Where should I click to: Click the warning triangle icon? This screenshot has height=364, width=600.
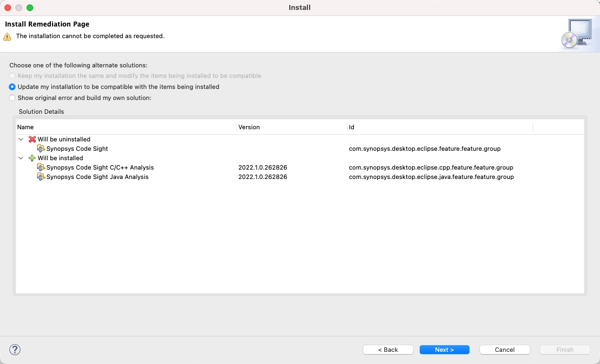point(7,36)
